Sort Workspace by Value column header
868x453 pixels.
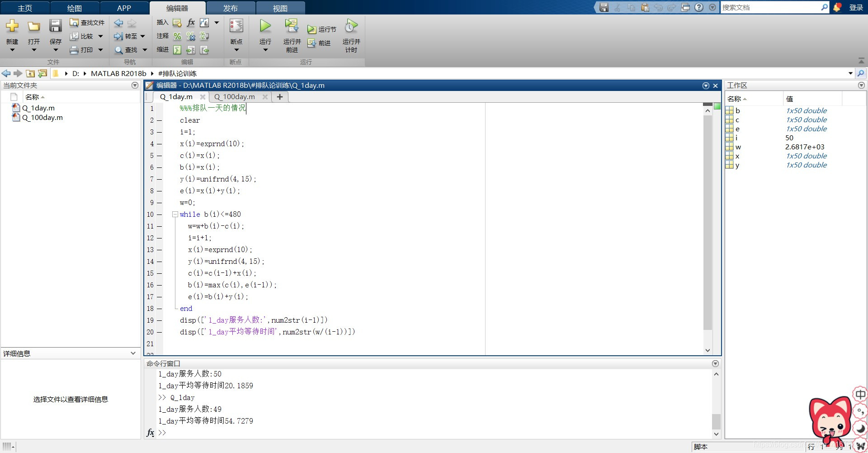click(x=812, y=99)
